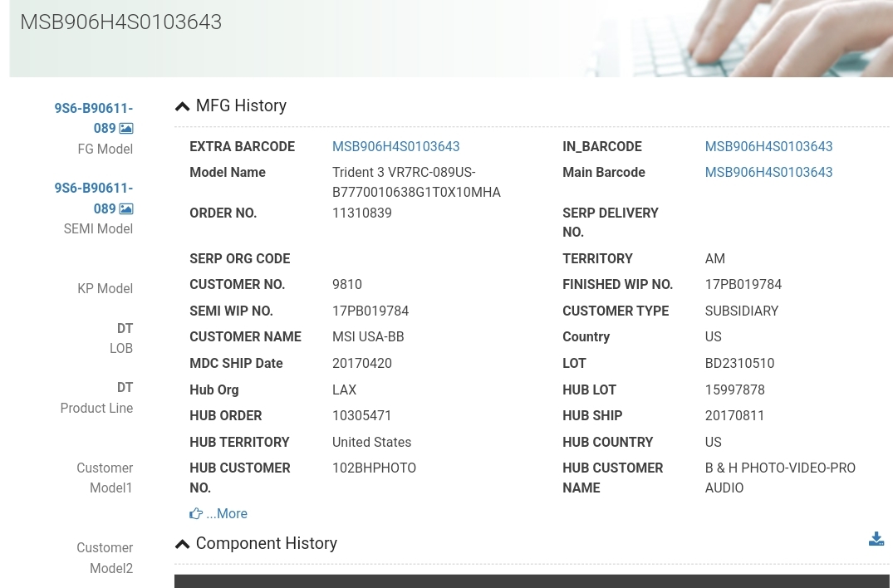Click the Customer Model1 label
This screenshot has height=588, width=893.
[105, 478]
